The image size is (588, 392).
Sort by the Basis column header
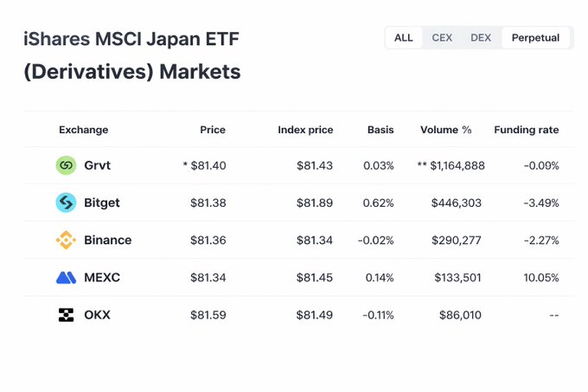tap(380, 130)
